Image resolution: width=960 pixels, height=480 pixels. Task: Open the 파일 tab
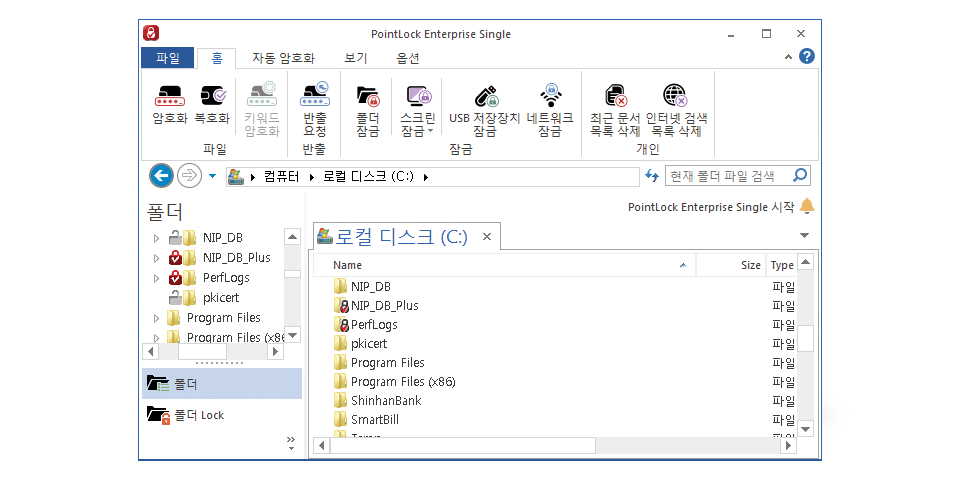168,58
